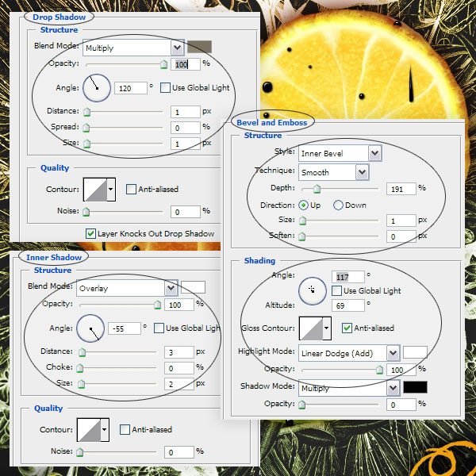
Task: Click Shadow Mode black color swatch
Action: (415, 387)
